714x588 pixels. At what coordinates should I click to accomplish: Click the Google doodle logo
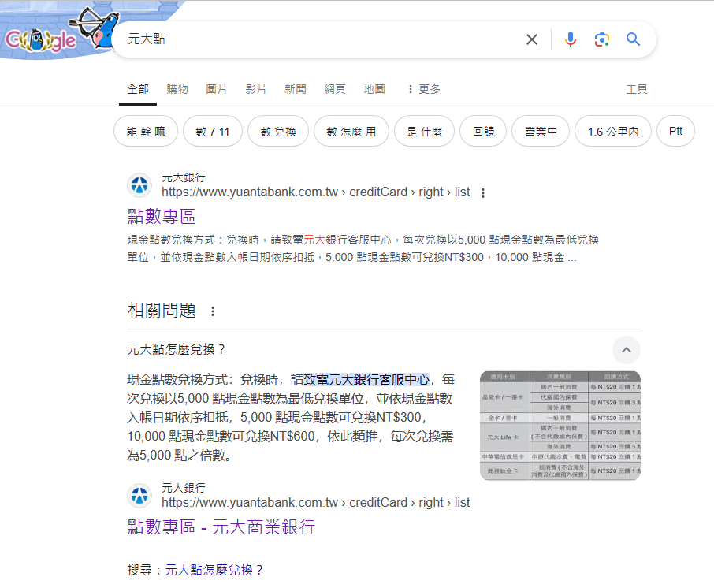[x=55, y=35]
